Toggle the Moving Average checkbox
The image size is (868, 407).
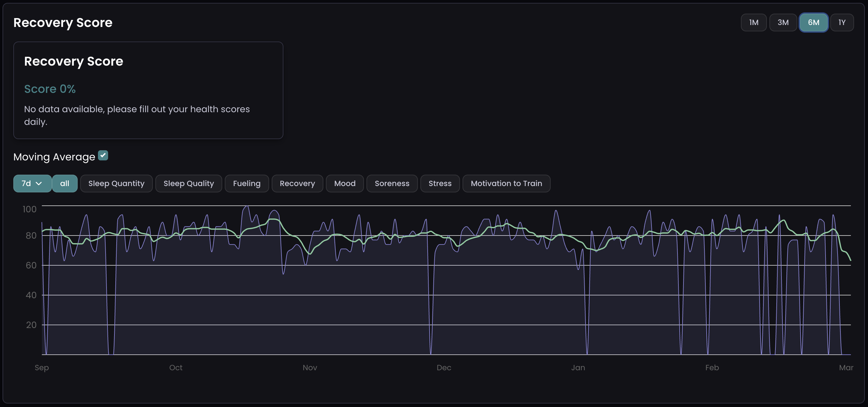coord(103,155)
